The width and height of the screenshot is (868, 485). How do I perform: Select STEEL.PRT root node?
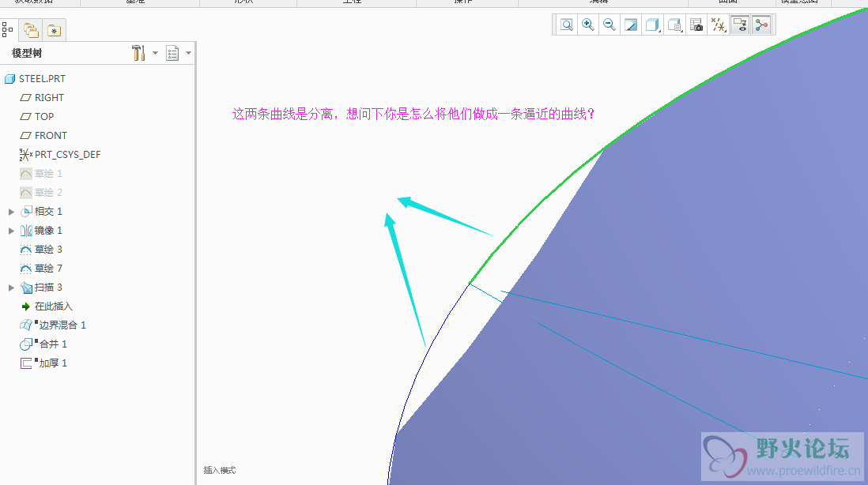tap(42, 78)
